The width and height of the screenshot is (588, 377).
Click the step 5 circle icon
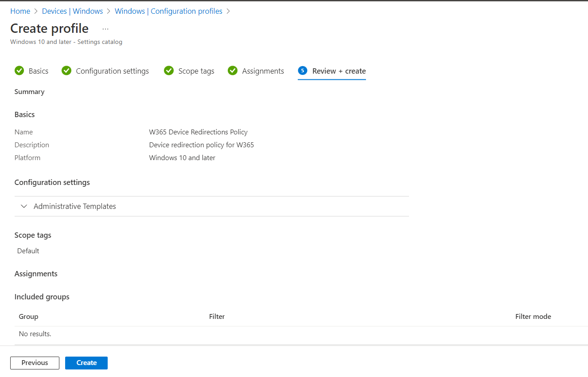pyautogui.click(x=303, y=71)
